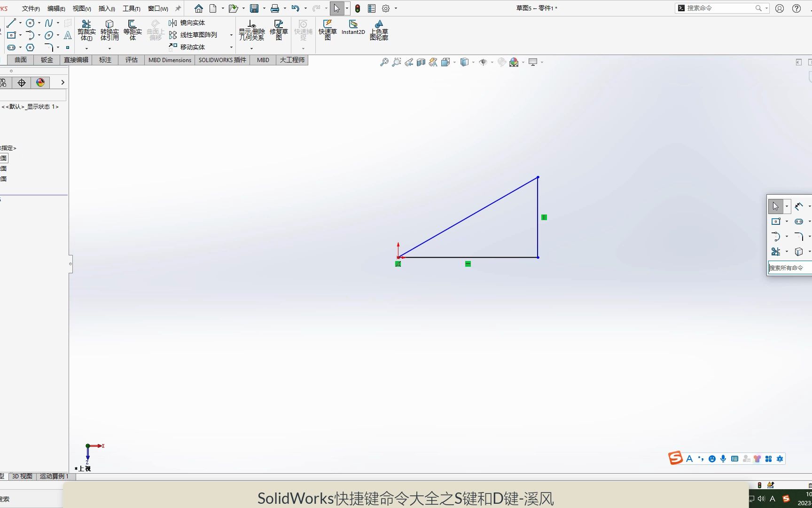The image size is (812, 508).
Task: Open Display/Delete Relations tool
Action: tap(251, 29)
